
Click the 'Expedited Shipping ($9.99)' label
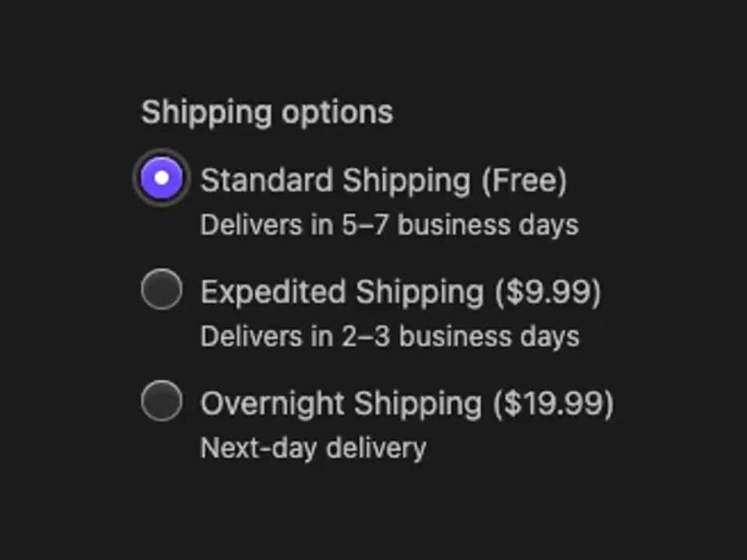[401, 292]
